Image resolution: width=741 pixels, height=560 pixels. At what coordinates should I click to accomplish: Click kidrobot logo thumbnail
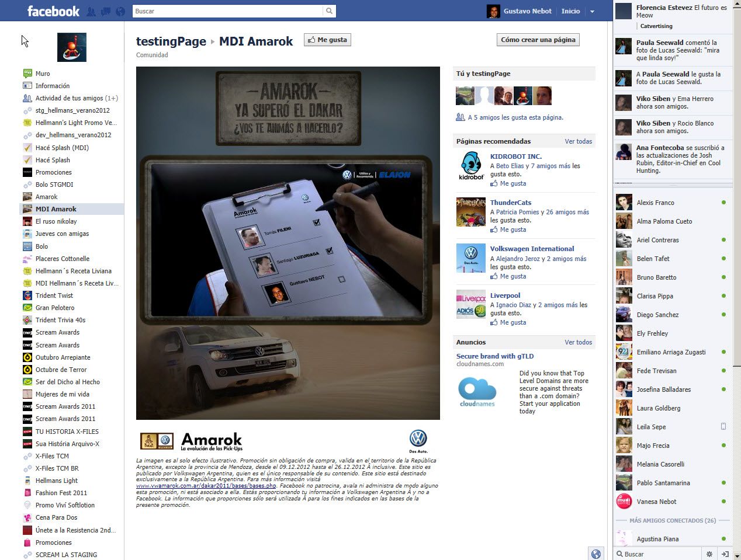(471, 166)
